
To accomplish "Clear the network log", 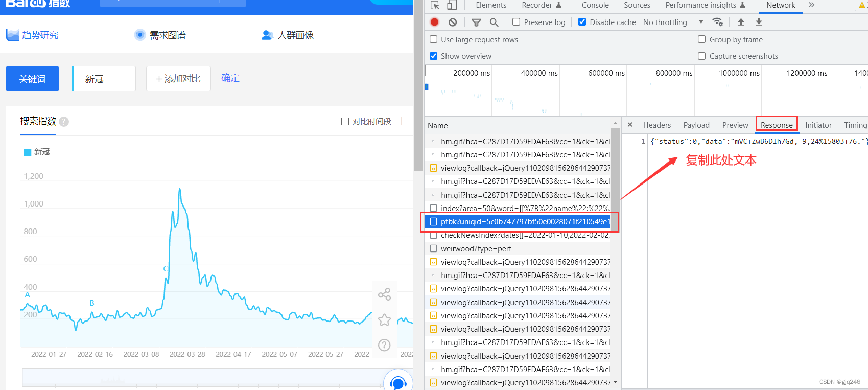I will coord(453,22).
